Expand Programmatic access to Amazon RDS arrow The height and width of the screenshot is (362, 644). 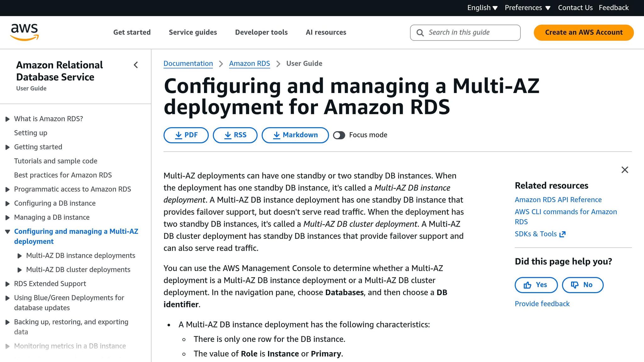tap(8, 189)
